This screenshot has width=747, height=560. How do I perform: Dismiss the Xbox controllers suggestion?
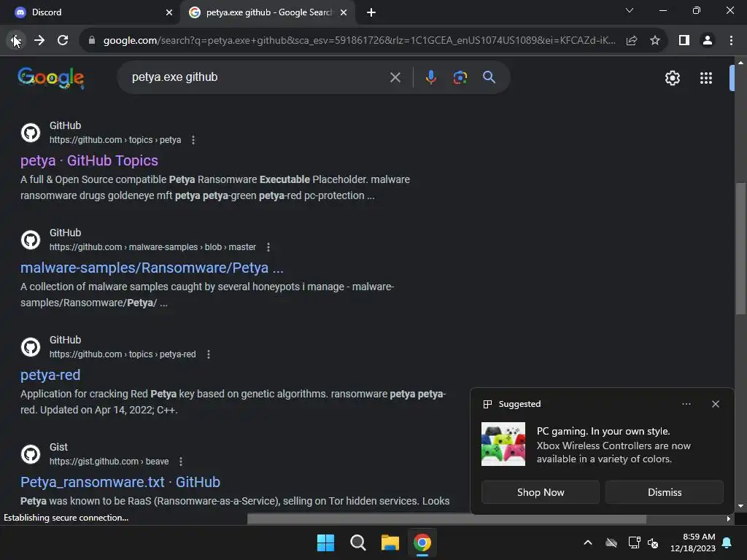pyautogui.click(x=664, y=492)
